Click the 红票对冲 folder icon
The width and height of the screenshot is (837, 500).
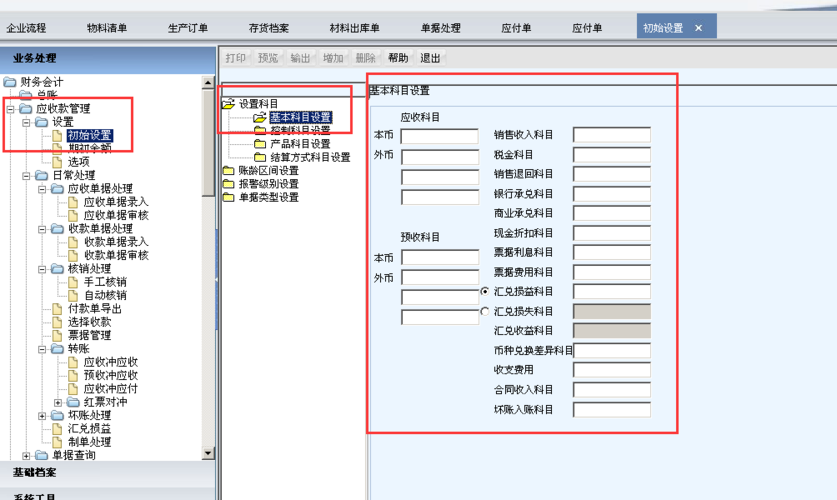[73, 402]
